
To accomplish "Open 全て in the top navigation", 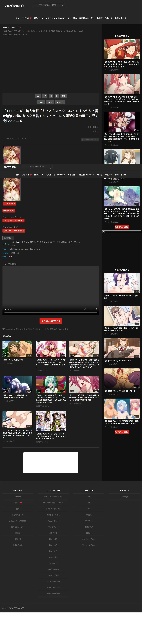I will pos(18,18).
